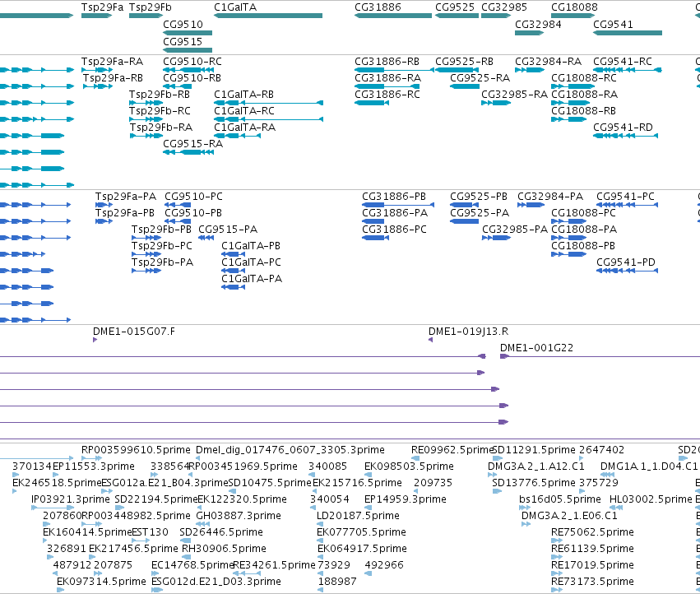This screenshot has width=700, height=594.
Task: Click the CG32985 gene label
Action: [504, 7]
